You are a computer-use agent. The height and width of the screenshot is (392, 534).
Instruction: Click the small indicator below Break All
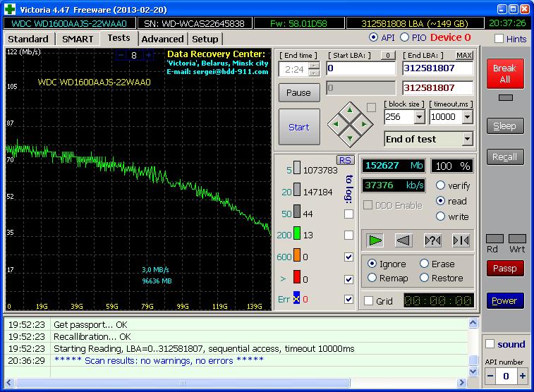505,98
